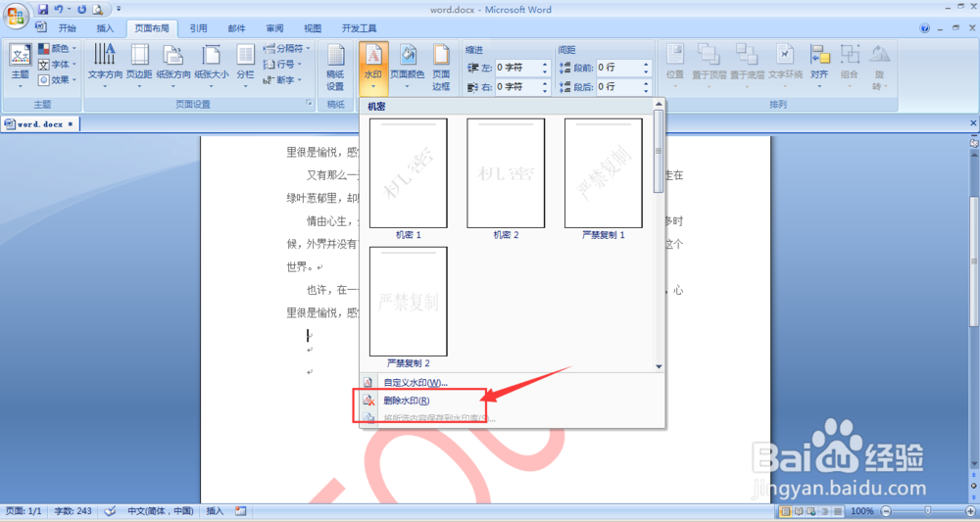The image size is (980, 522).
Task: Open the 纸张大小 paper size menu
Action: click(x=212, y=67)
